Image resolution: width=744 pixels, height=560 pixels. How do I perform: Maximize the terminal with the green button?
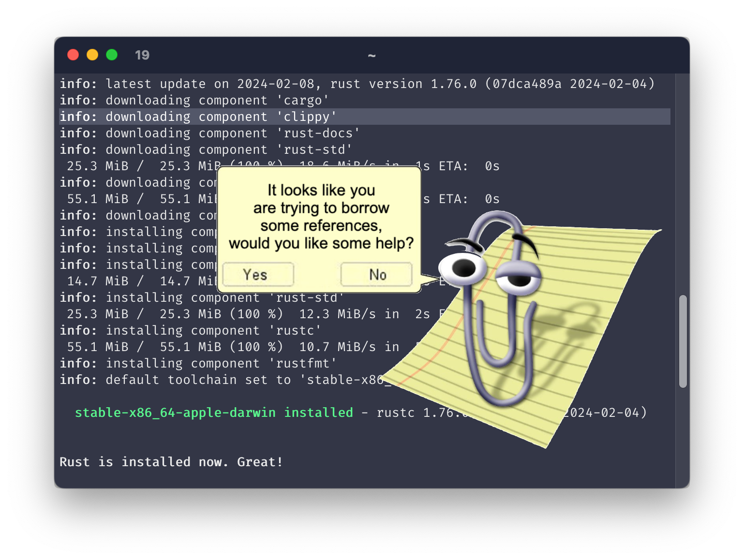pyautogui.click(x=112, y=55)
